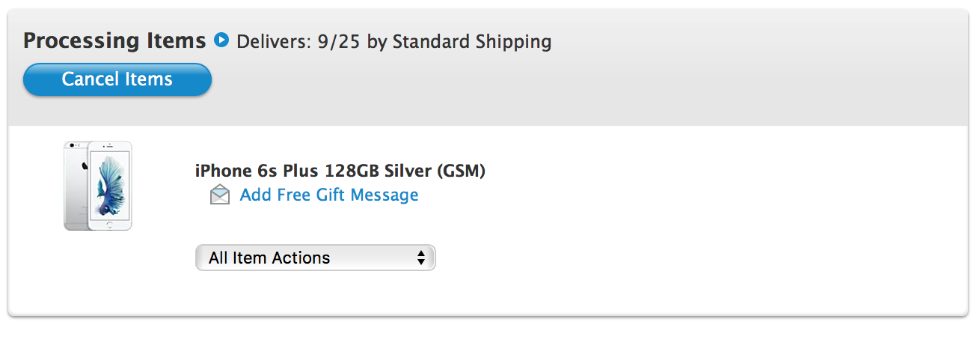The height and width of the screenshot is (337, 980).
Task: Click the silver iPhone back showing the Apple logo
Action: coord(76,184)
